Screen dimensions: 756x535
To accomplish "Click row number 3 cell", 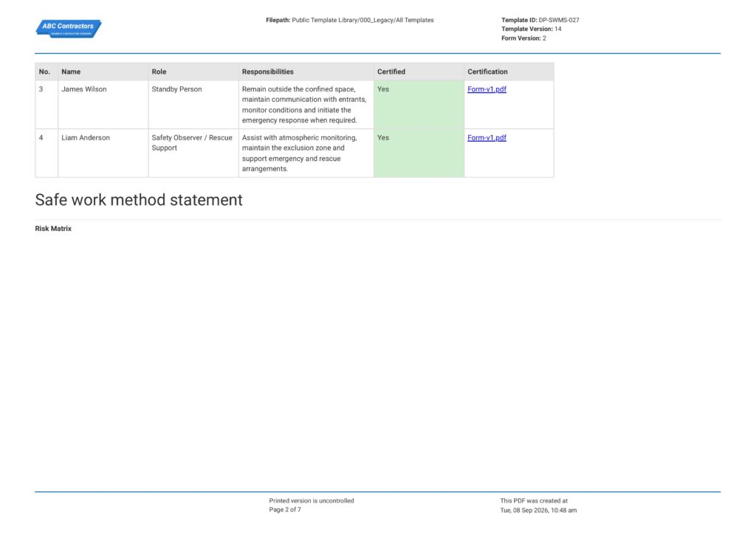I will [x=47, y=105].
